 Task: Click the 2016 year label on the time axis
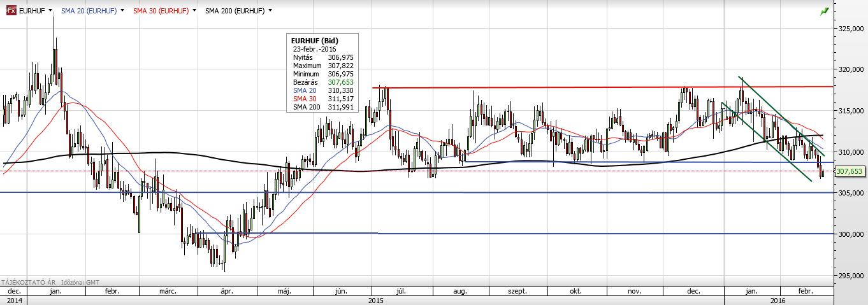(778, 299)
